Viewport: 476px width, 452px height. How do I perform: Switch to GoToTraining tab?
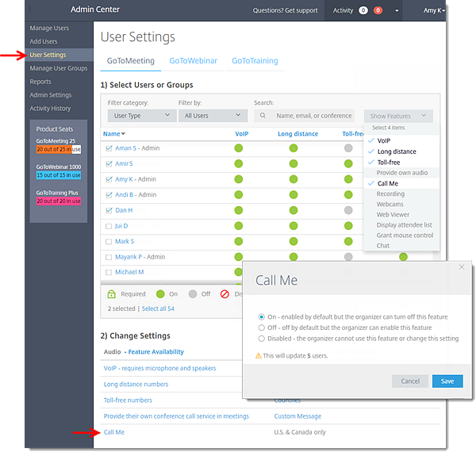(255, 61)
